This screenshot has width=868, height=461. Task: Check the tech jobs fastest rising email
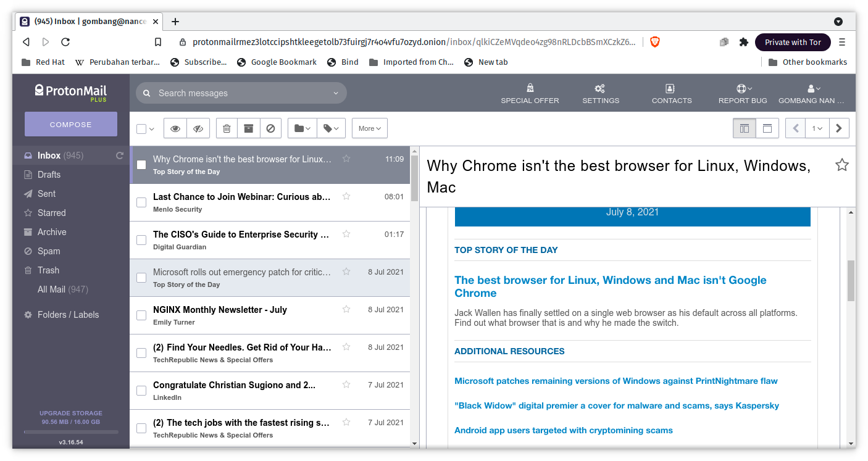pyautogui.click(x=141, y=428)
